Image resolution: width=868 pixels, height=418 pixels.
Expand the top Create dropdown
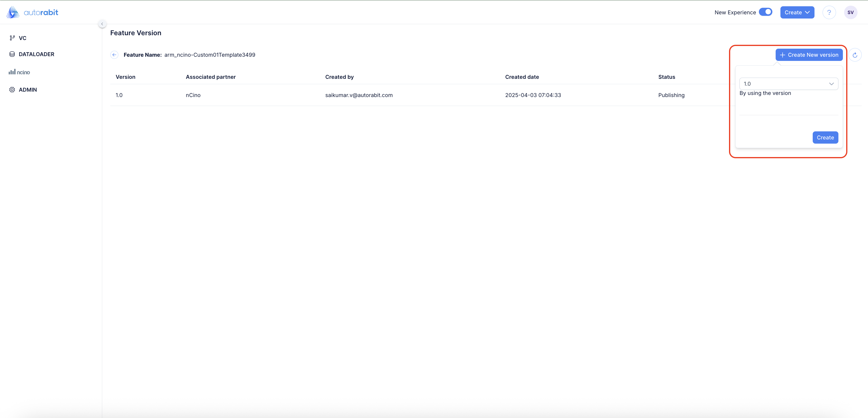coord(797,13)
